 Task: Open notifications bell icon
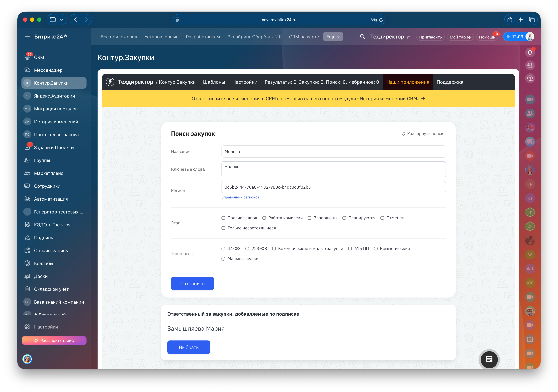pyautogui.click(x=530, y=52)
